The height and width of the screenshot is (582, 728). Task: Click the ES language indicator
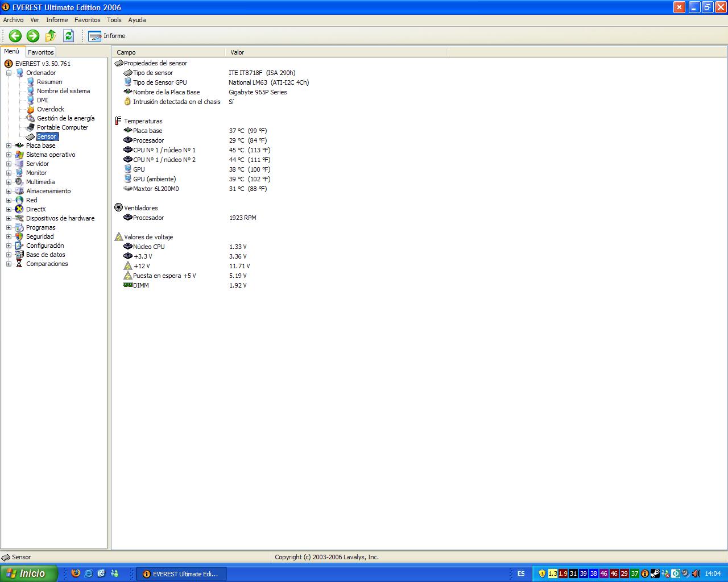pos(521,574)
